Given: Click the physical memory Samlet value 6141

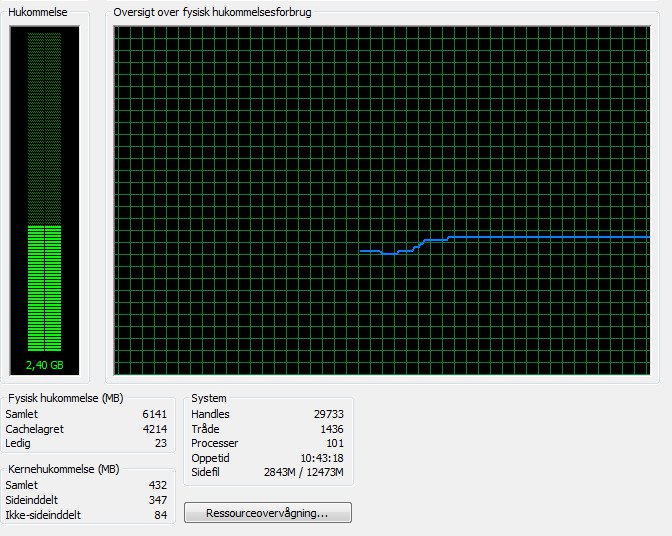Looking at the screenshot, I should [x=154, y=414].
